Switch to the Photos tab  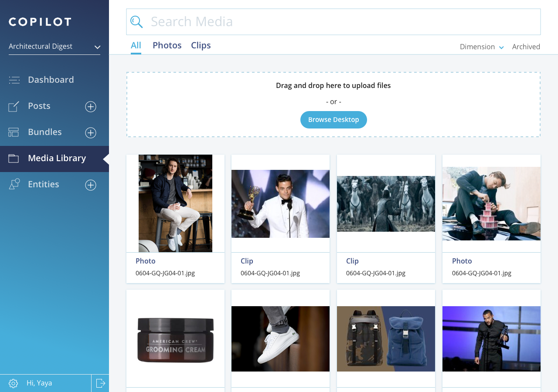[167, 46]
